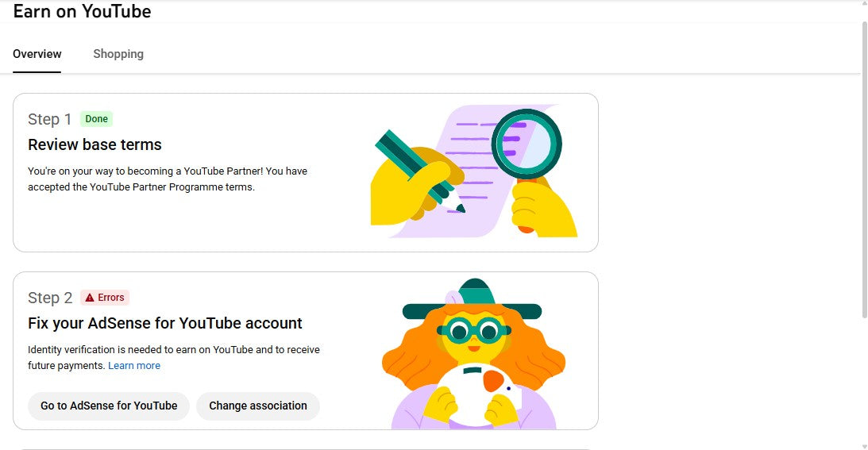The width and height of the screenshot is (868, 450).
Task: Click the Earn on YouTube page title
Action: 83,12
